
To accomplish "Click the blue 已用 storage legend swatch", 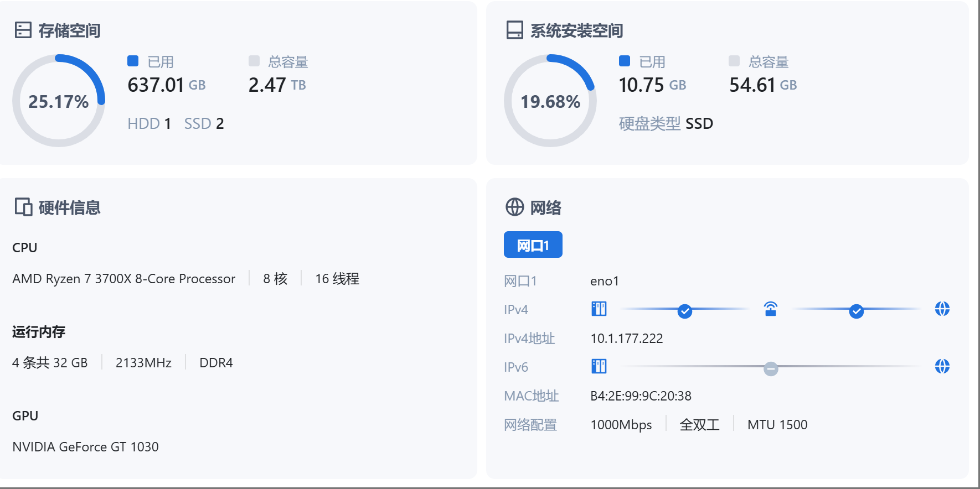I will pyautogui.click(x=133, y=61).
